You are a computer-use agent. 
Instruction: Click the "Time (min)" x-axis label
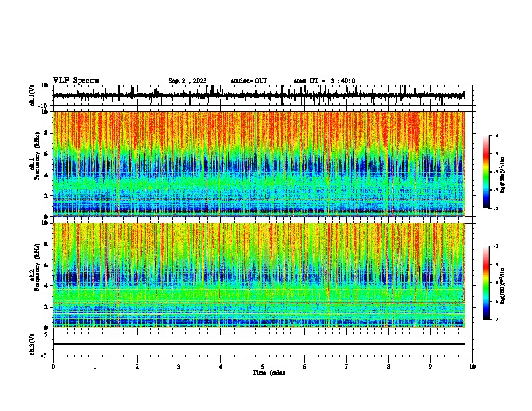point(269,373)
